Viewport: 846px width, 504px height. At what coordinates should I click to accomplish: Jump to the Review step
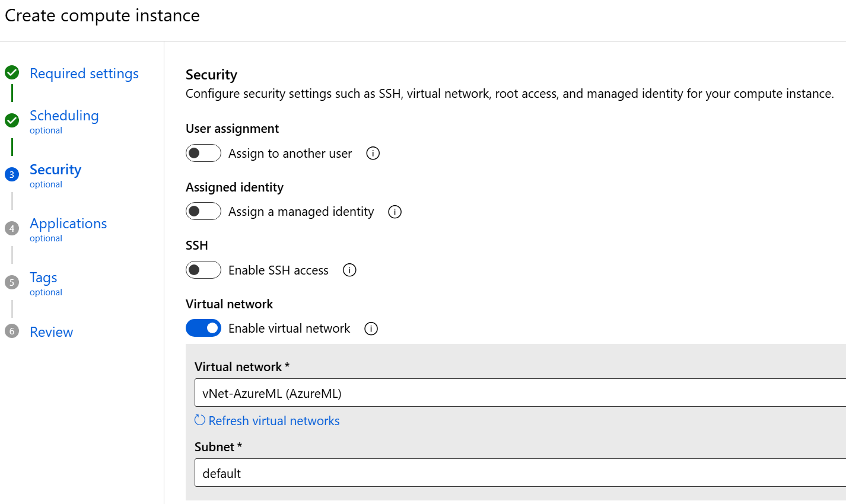point(52,332)
